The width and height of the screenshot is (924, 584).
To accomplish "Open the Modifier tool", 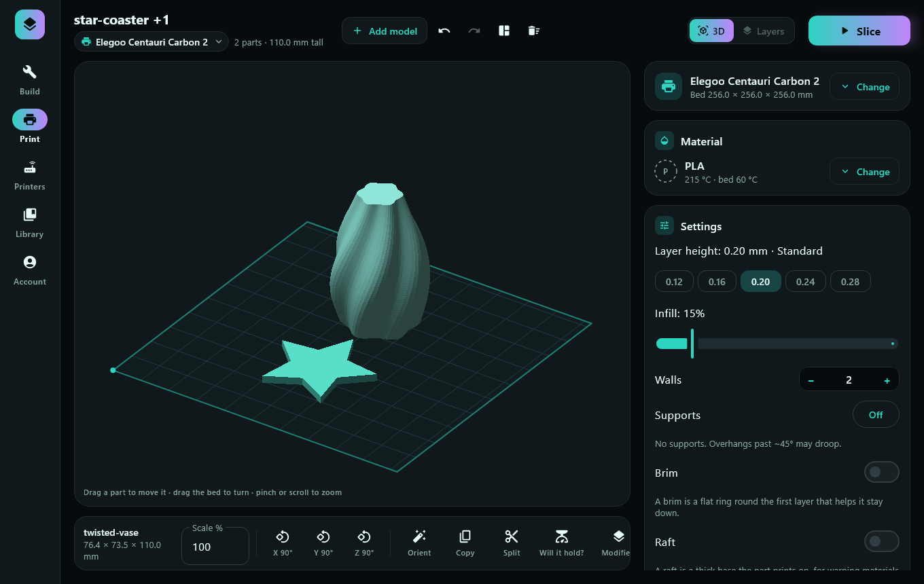I will (x=616, y=543).
